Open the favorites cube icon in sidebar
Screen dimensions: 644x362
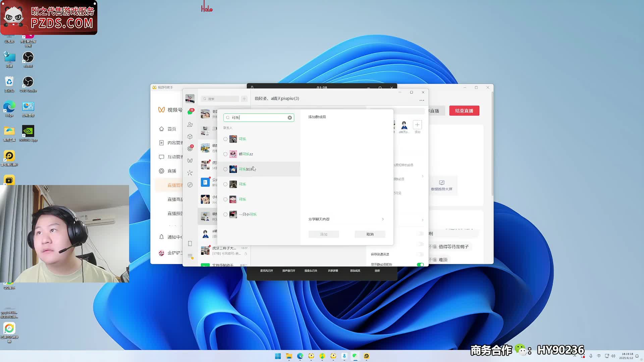190,136
